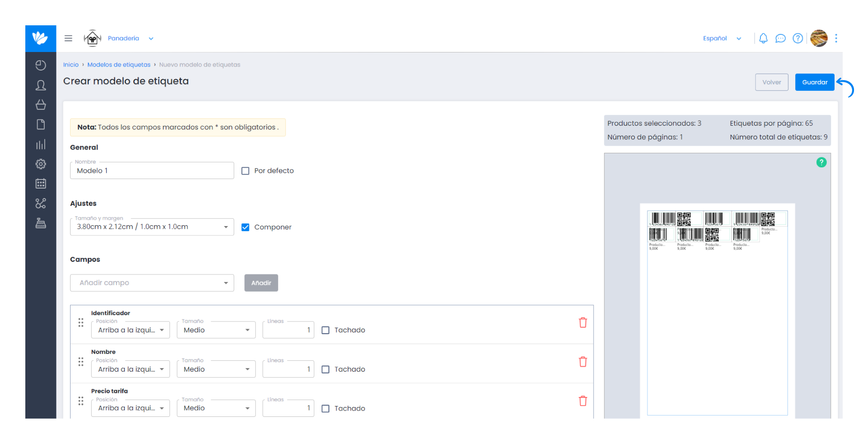
Task: Open the help question mark in header
Action: [x=798, y=38]
